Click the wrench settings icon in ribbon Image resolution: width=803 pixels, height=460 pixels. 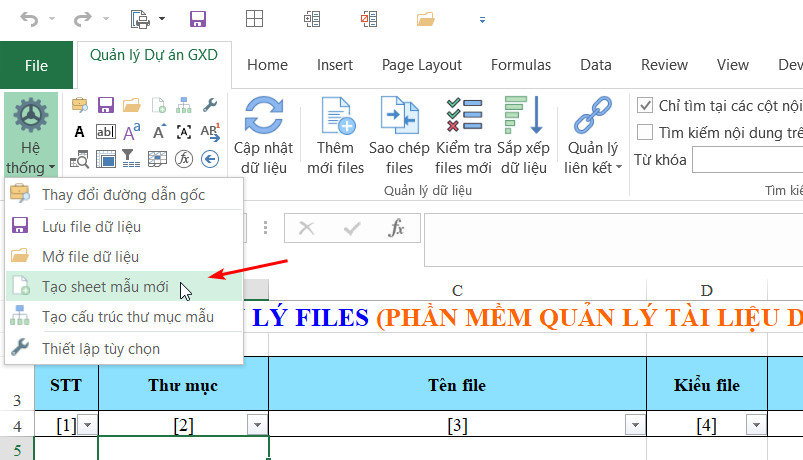(x=210, y=105)
